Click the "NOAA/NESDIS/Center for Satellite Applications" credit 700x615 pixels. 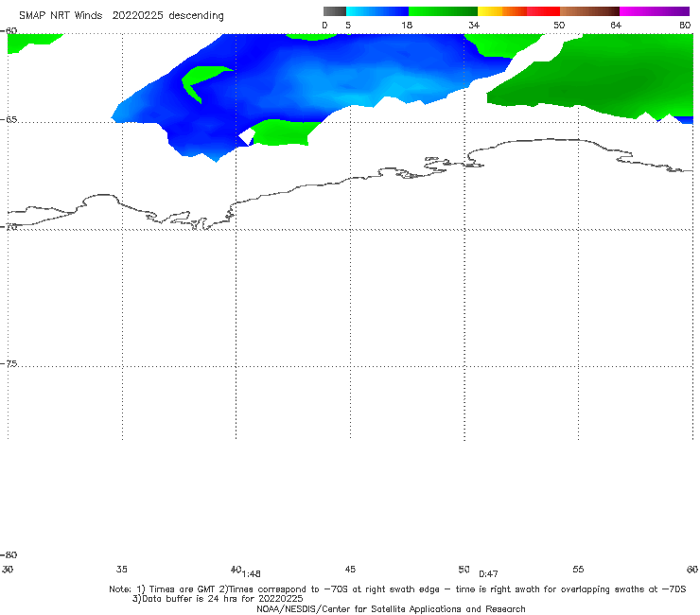click(391, 609)
